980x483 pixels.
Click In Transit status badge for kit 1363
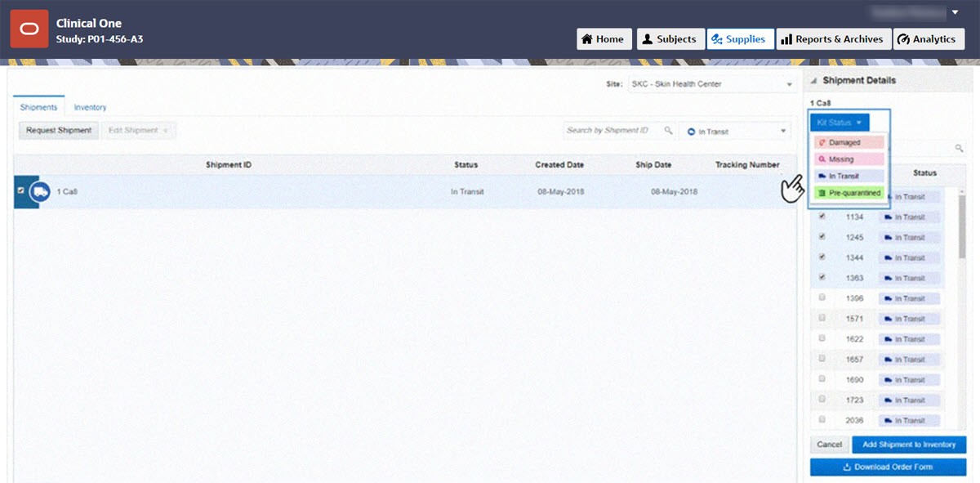pos(909,279)
